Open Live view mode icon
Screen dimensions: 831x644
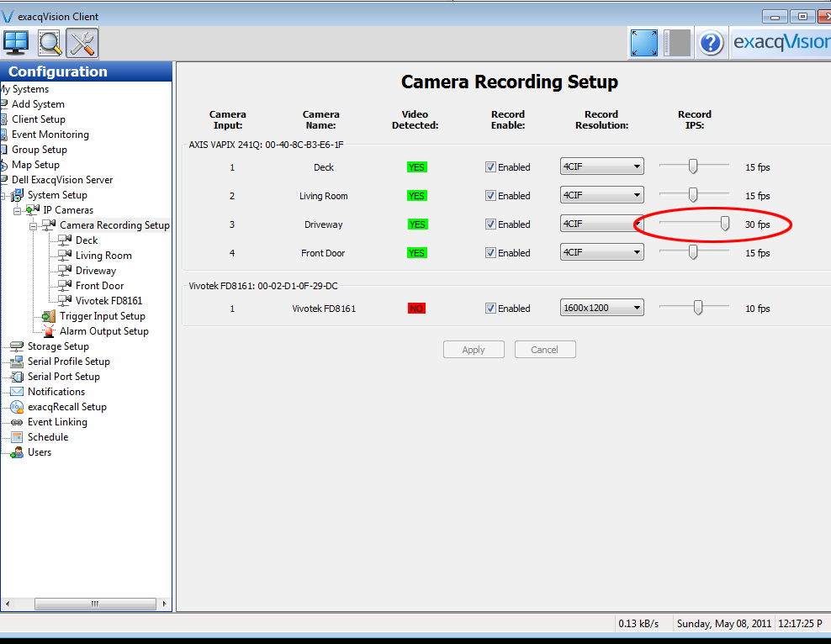(x=16, y=42)
